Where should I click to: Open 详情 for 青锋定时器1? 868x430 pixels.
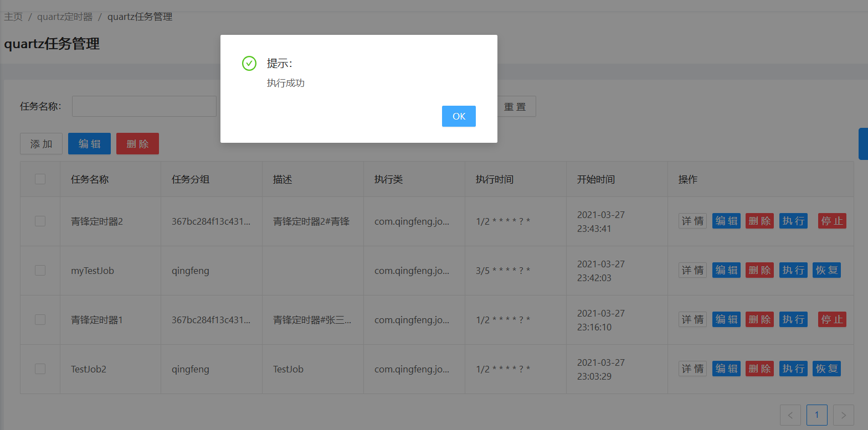692,319
